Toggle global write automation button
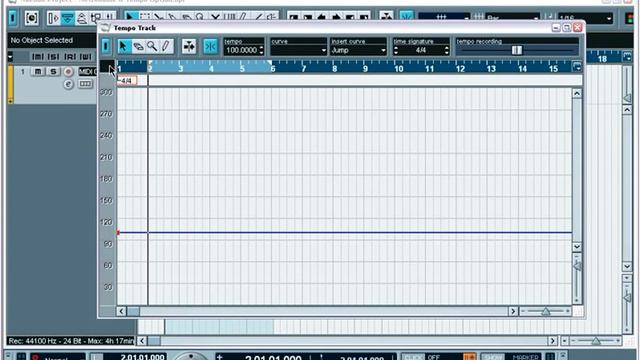 (x=86, y=57)
